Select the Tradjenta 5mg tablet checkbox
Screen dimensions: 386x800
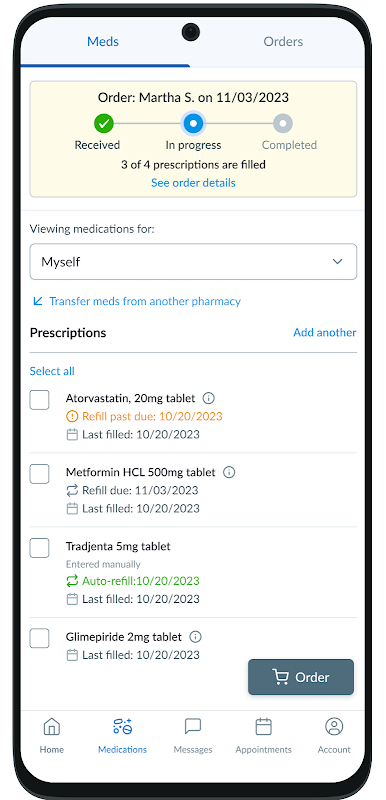(x=39, y=548)
